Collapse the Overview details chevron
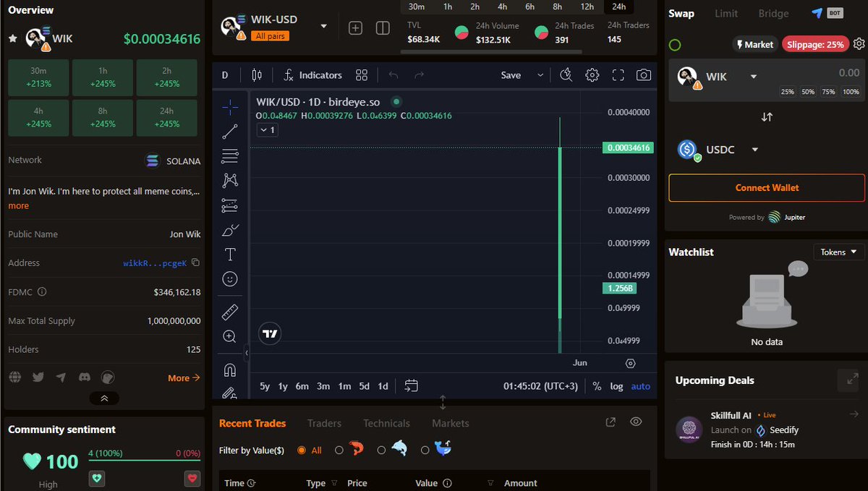Screen dimensions: 868x491 (x=104, y=398)
